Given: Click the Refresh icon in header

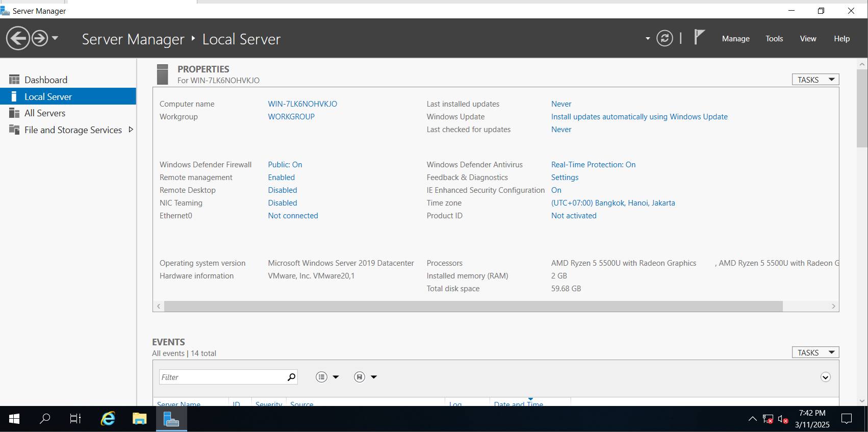Looking at the screenshot, I should tap(664, 38).
